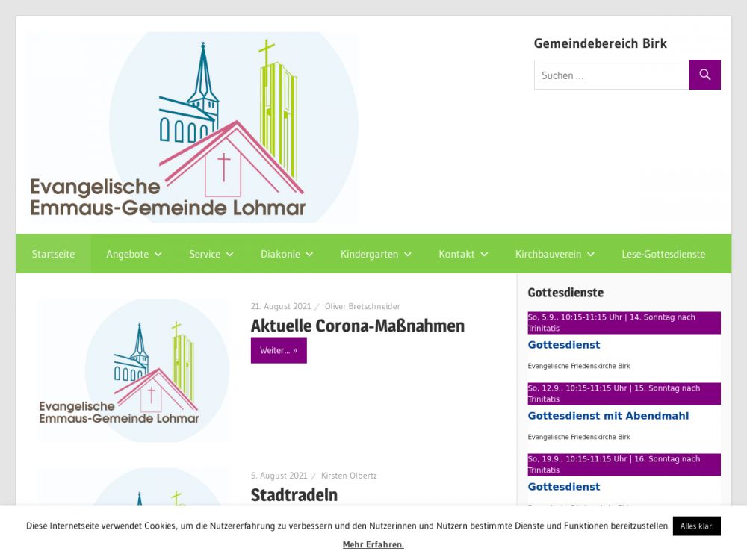Accept cookies with the Alles klar button

(696, 526)
